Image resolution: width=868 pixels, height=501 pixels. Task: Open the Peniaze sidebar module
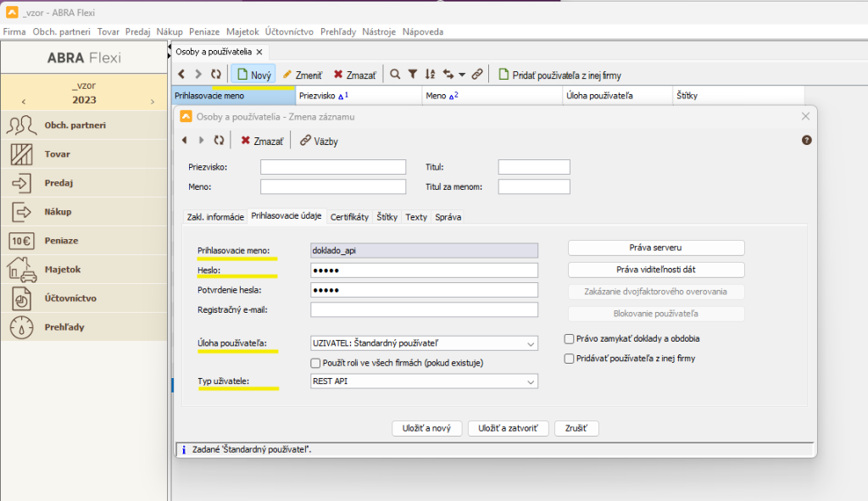[x=84, y=240]
